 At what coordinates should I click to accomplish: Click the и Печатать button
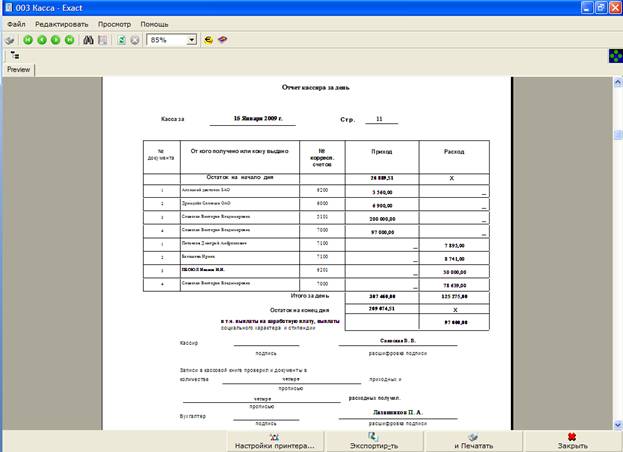pyautogui.click(x=473, y=442)
